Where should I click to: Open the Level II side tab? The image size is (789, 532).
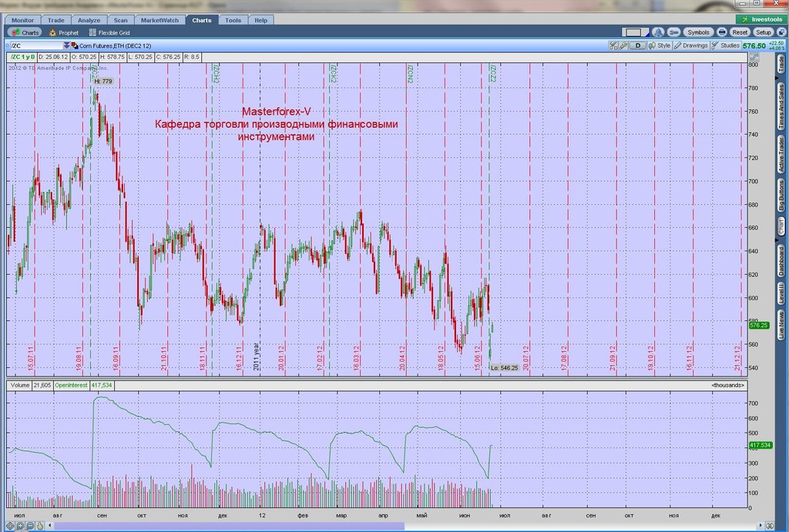(x=781, y=293)
